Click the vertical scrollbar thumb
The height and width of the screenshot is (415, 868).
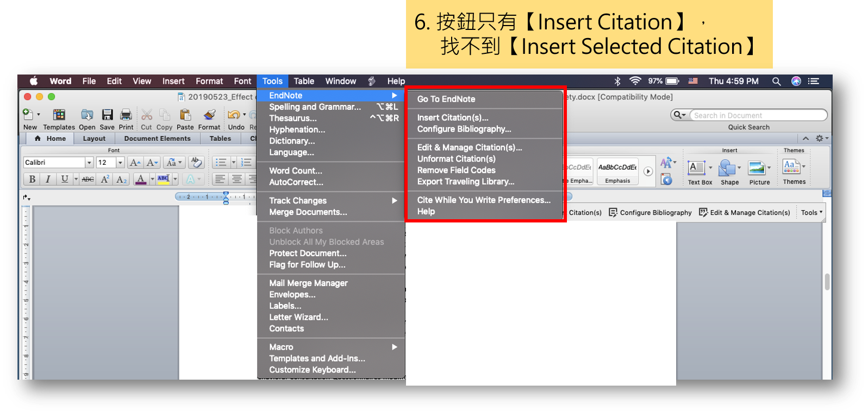(x=827, y=282)
